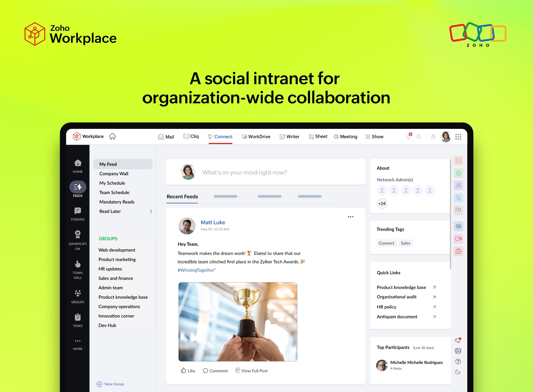
Task: Click the search magnifier icon
Action: click(419, 137)
